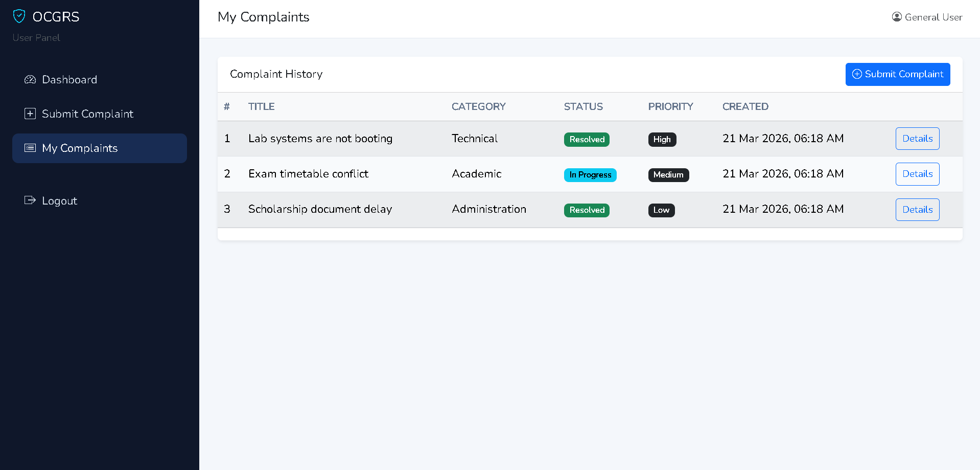Click the OCGRS shield logo icon
980x470 pixels.
pyautogui.click(x=19, y=16)
